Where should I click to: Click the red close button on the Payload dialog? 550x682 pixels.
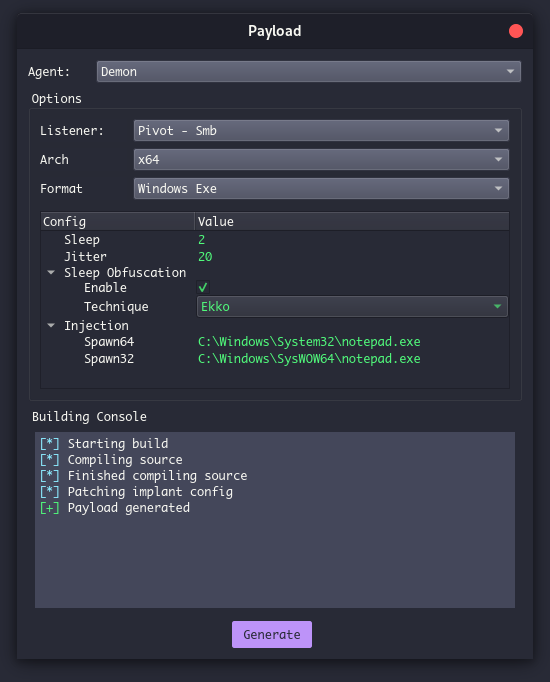[516, 31]
